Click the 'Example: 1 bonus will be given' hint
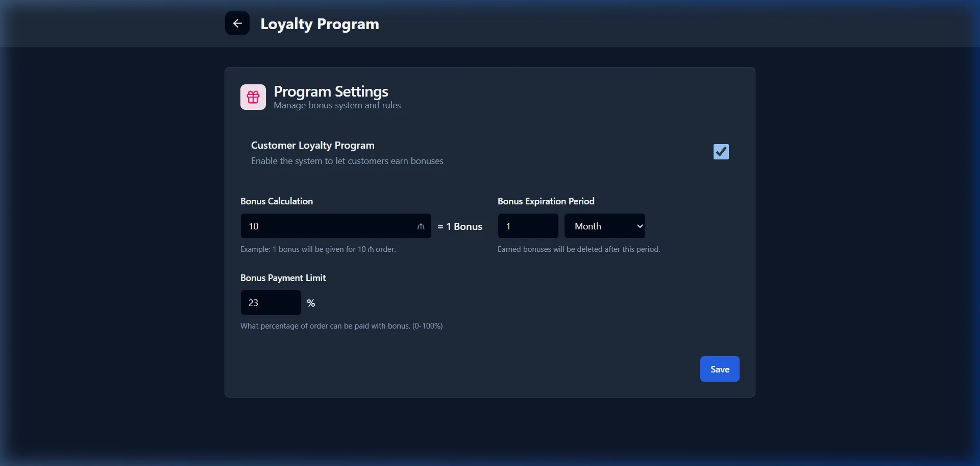 point(318,249)
